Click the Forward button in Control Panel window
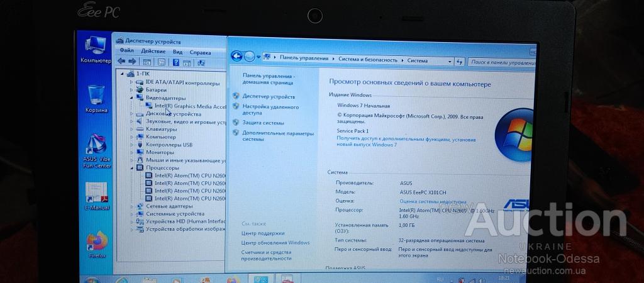644x283 pixels. 249,57
